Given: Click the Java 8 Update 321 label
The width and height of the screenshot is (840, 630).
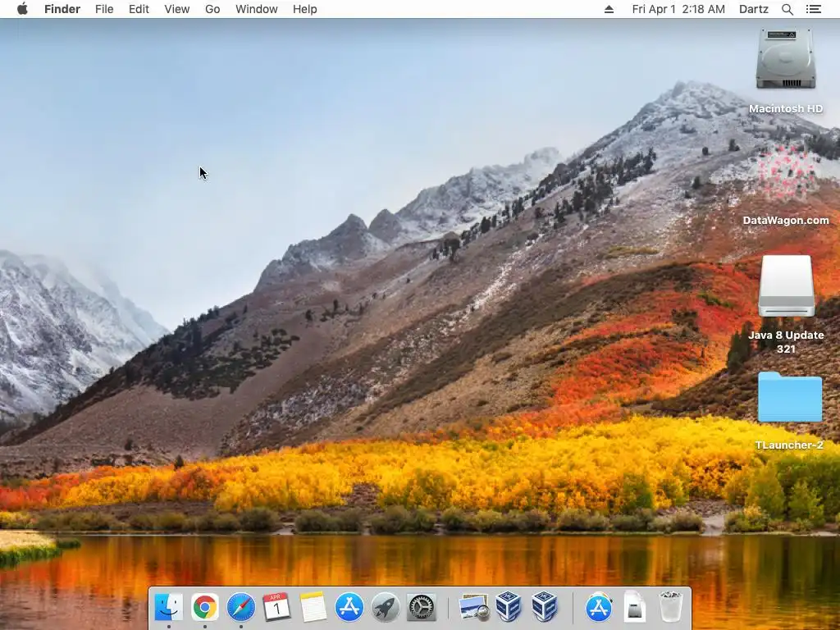Looking at the screenshot, I should pyautogui.click(x=786, y=342).
